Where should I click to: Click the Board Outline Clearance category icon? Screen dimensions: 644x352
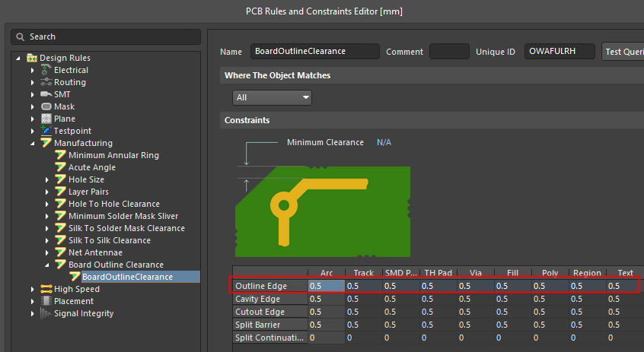61,265
